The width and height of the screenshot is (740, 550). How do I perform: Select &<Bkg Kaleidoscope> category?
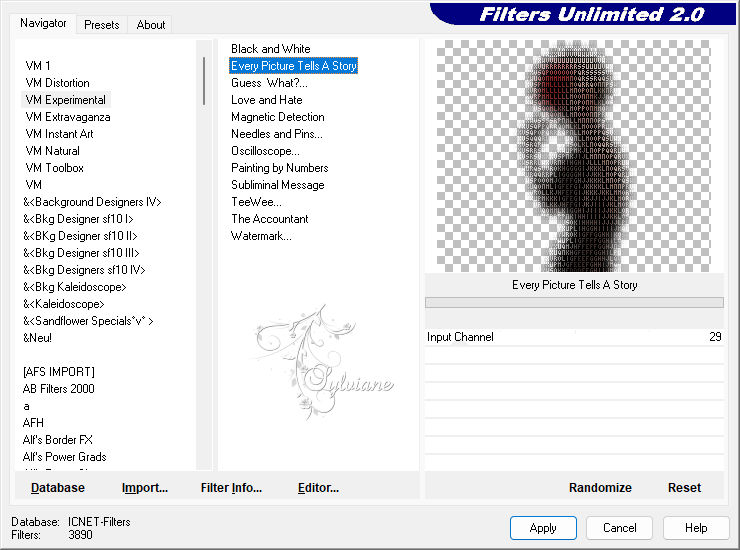pos(75,287)
